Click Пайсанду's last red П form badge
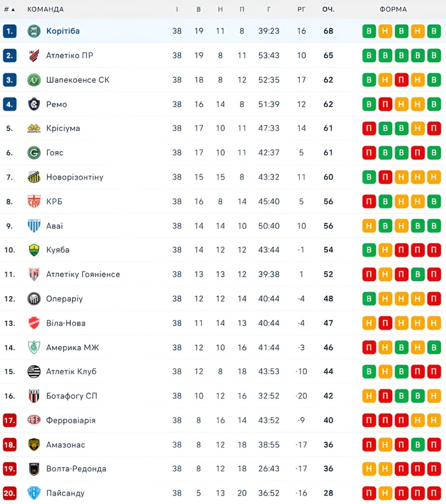This screenshot has width=446, height=504. click(x=434, y=493)
